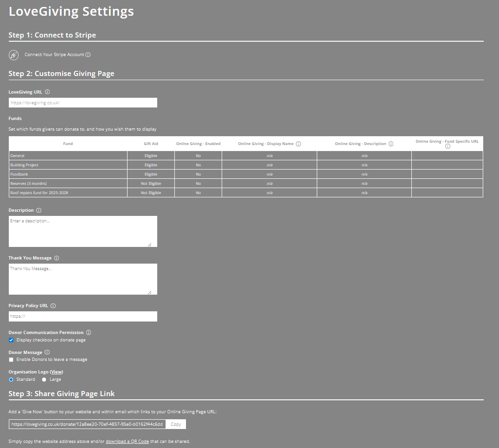Click into Thank You Message text area
Image resolution: width=499 pixels, height=448 pixels.
(83, 279)
